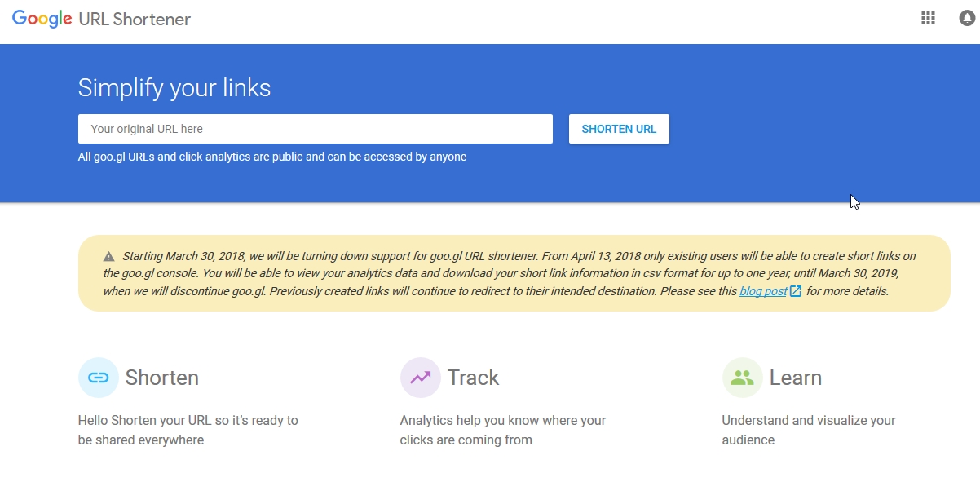Click the 'Simplify your links' heading

pyautogui.click(x=174, y=88)
